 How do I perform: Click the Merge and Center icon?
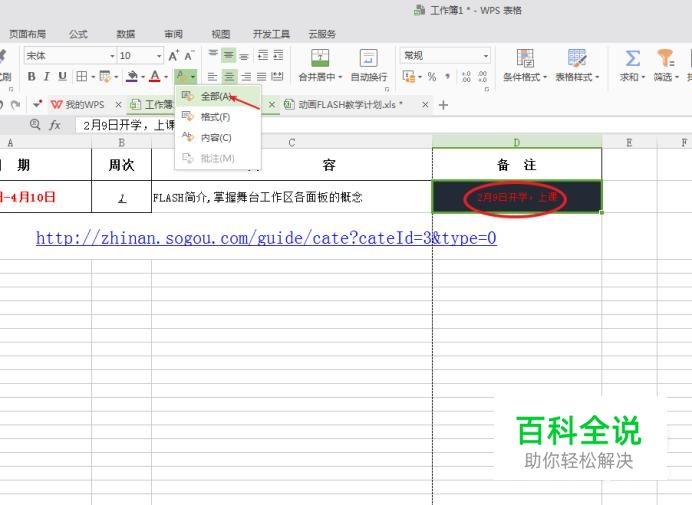[320, 58]
